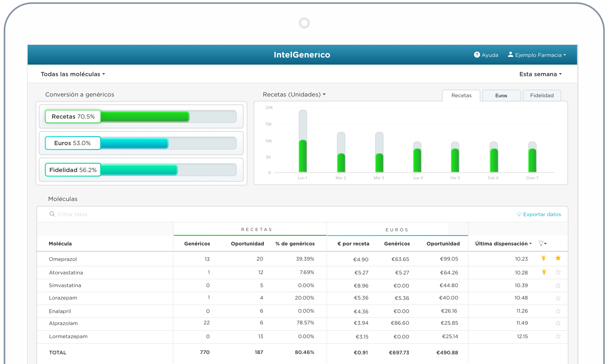
Task: Select the Simvastatina molecule name
Action: tap(65, 285)
